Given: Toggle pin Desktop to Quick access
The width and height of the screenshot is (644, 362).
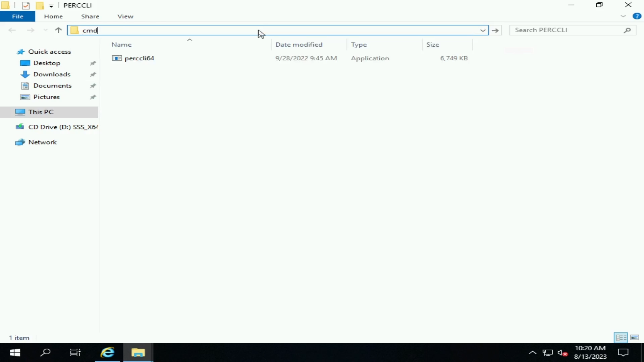Looking at the screenshot, I should tap(93, 63).
